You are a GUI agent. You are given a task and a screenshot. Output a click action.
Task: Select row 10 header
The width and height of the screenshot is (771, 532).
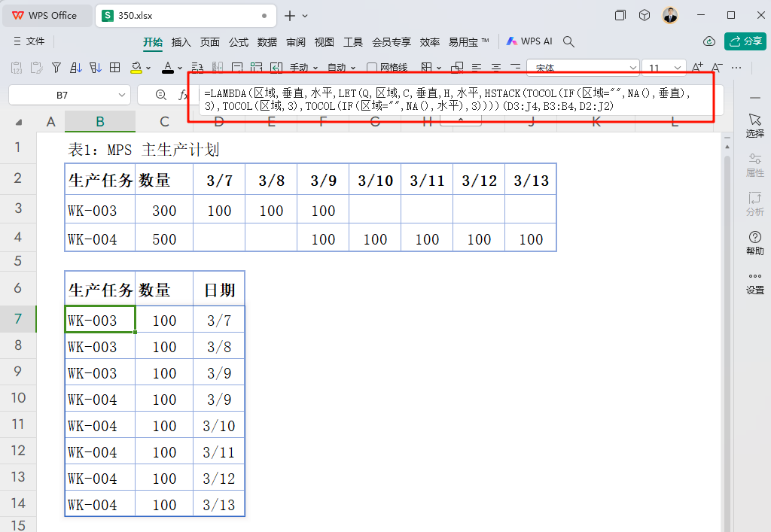click(18, 397)
